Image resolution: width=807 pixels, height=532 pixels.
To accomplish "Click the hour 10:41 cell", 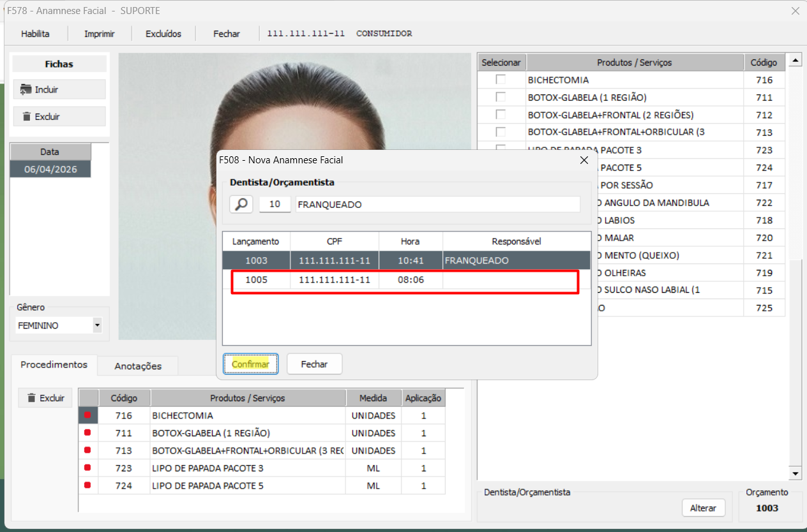I will pos(411,260).
